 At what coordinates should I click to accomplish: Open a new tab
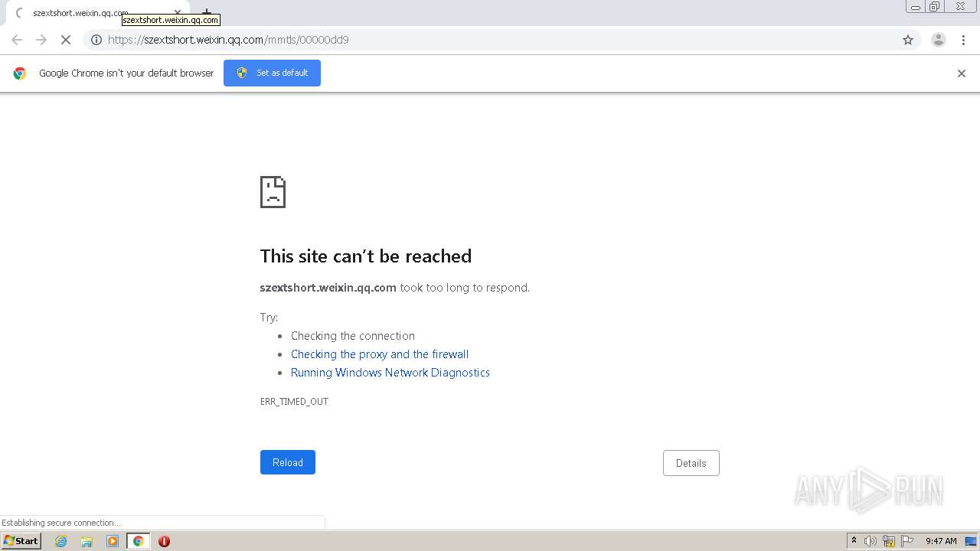[x=206, y=13]
